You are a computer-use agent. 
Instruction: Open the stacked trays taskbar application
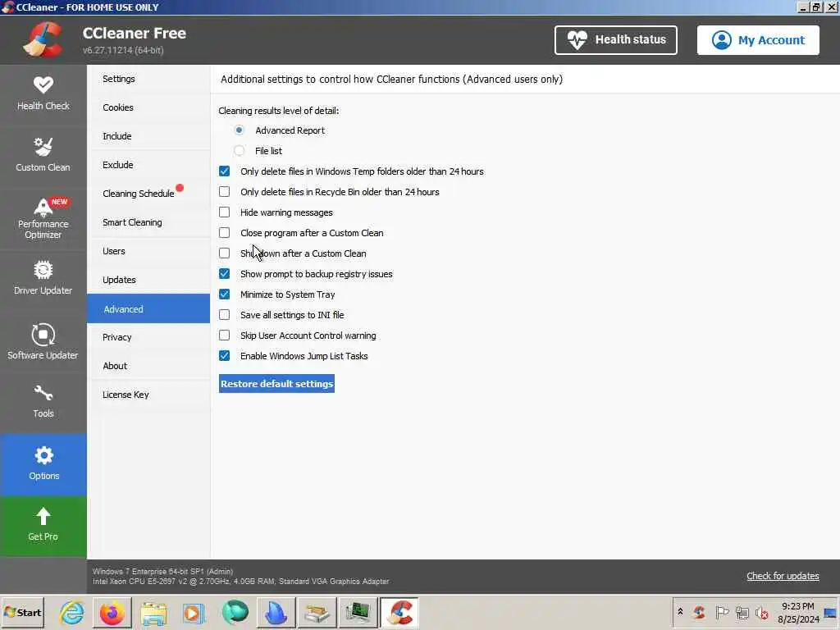(317, 613)
